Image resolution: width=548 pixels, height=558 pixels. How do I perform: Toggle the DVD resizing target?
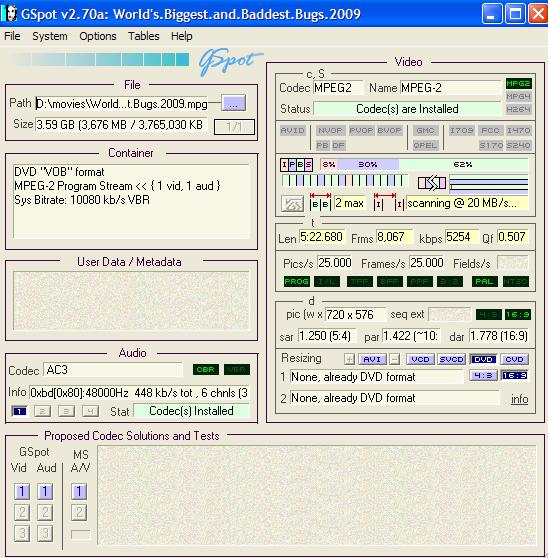pyautogui.click(x=483, y=359)
